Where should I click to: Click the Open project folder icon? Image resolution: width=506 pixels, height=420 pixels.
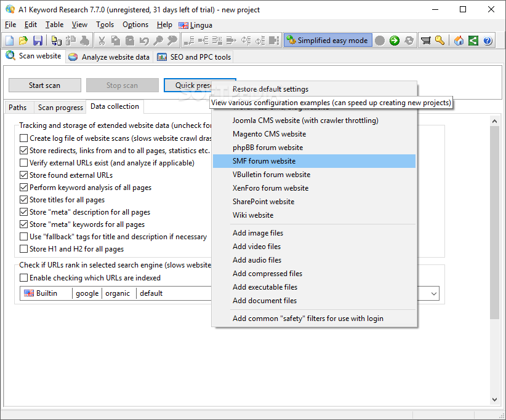[23, 41]
